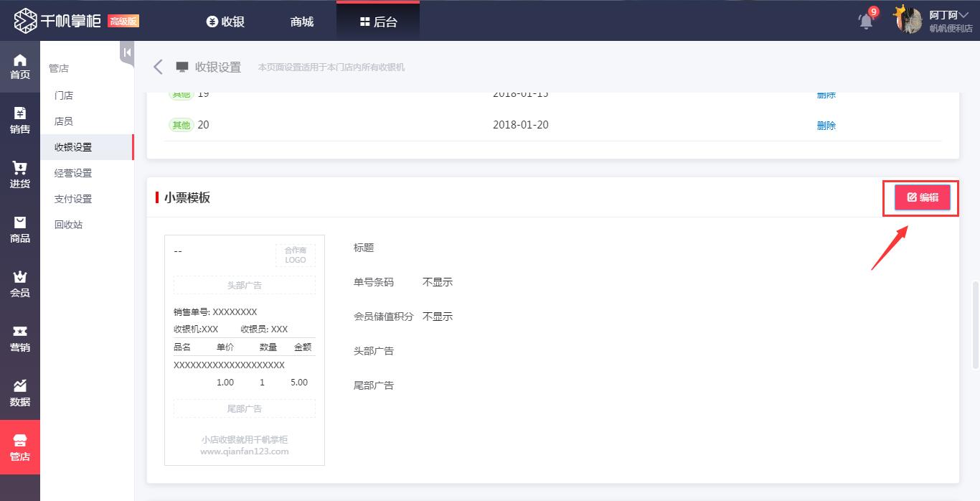Open the 数据 data analytics icon
The width and height of the screenshot is (980, 501).
pos(19,392)
